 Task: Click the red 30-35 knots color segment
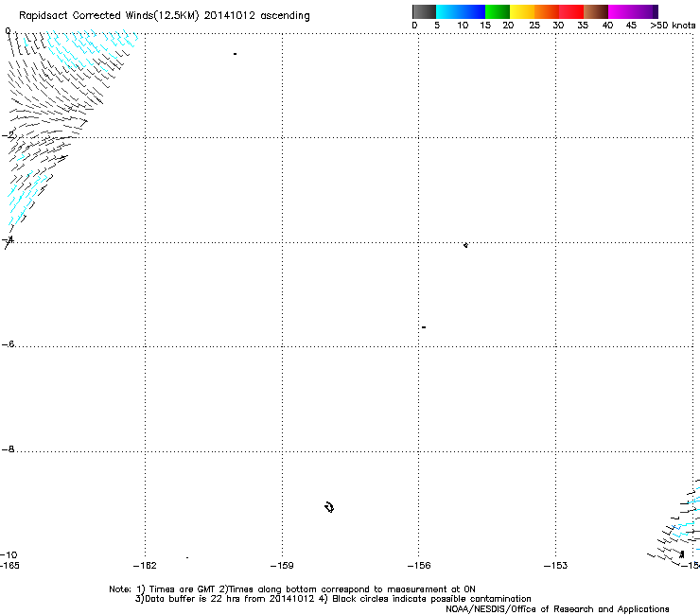point(571,11)
